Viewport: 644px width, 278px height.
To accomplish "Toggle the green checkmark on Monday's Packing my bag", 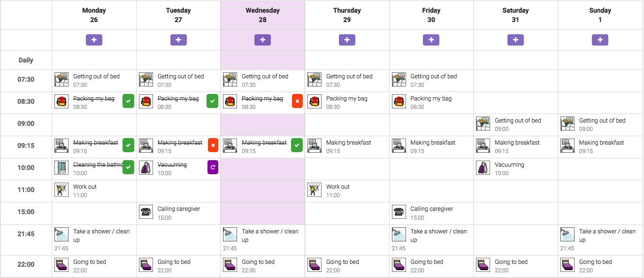I will 128,101.
